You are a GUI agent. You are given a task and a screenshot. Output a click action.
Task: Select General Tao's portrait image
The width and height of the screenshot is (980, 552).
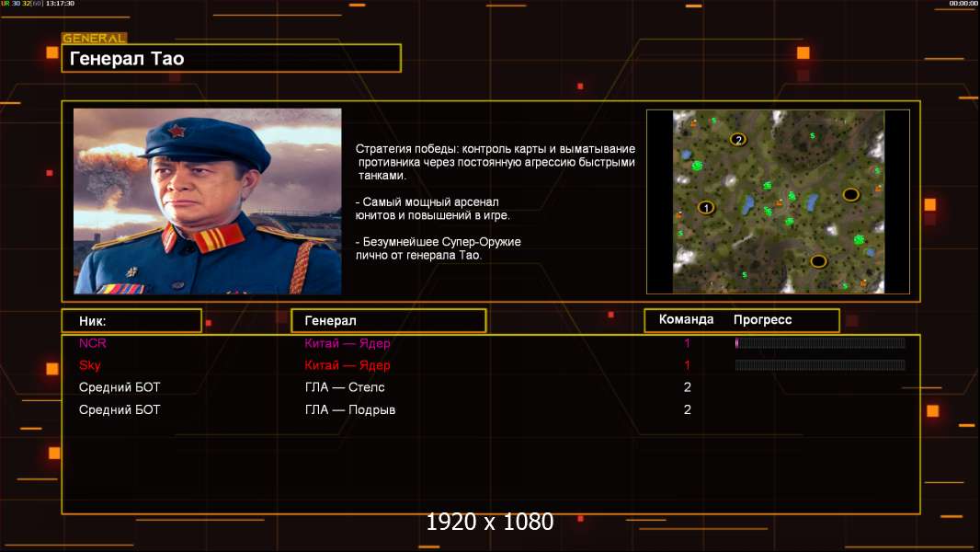point(208,201)
